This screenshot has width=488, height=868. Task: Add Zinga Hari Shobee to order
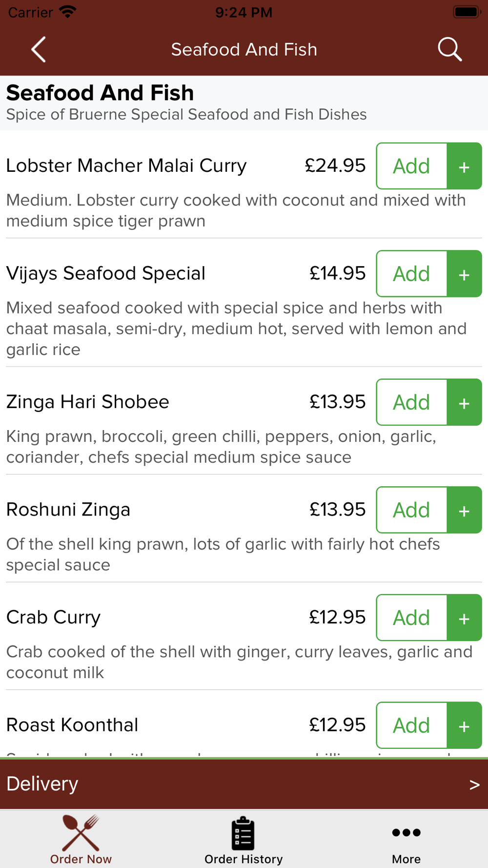(412, 402)
